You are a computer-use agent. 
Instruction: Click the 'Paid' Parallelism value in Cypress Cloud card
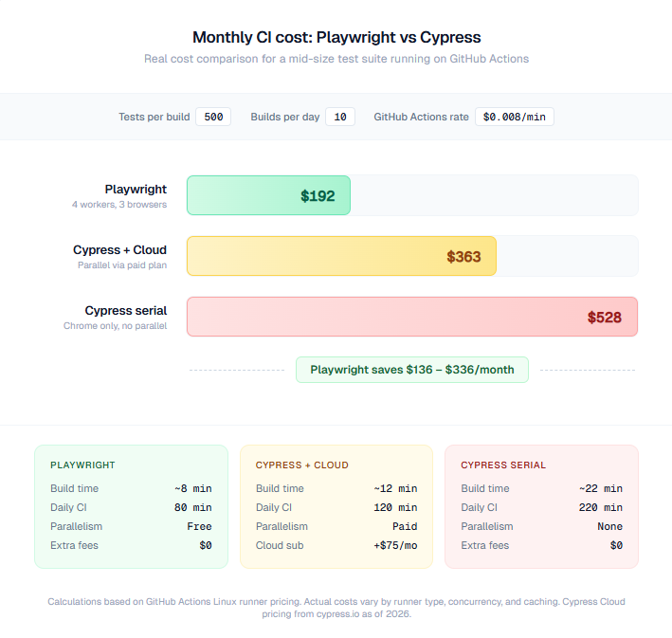click(x=405, y=526)
